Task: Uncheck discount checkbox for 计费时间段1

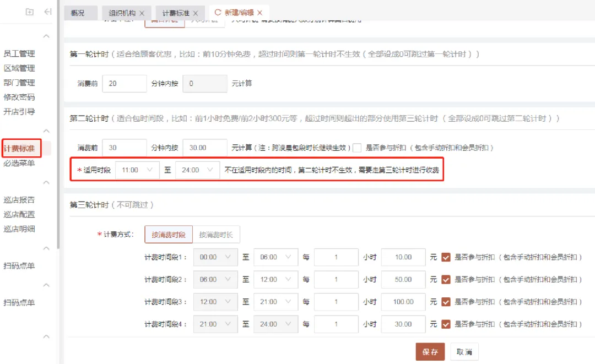Action: click(x=446, y=257)
